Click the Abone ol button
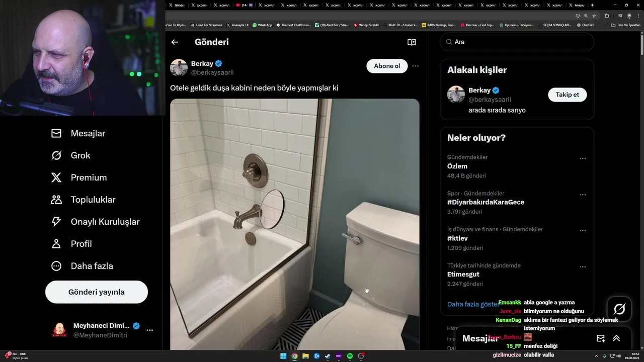 (387, 66)
